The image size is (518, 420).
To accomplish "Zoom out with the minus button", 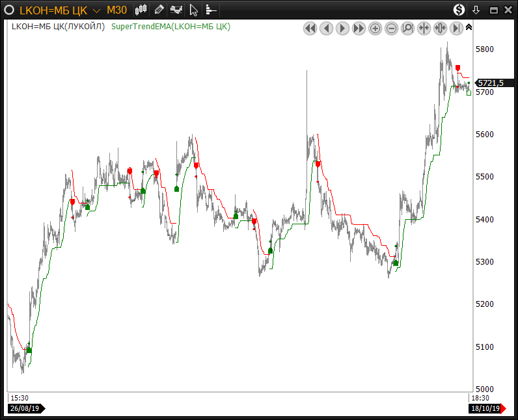I will point(392,28).
